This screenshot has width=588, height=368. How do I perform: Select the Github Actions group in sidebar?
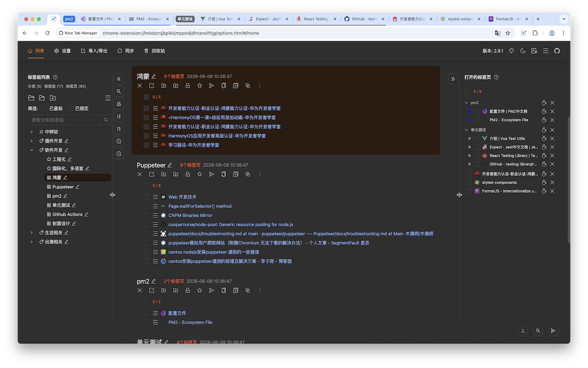coord(68,214)
